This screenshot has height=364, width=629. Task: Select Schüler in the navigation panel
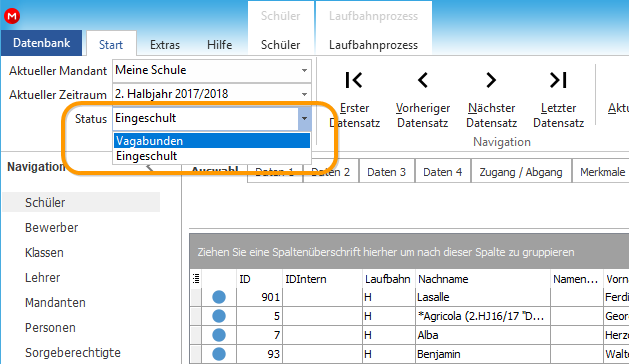coord(81,202)
